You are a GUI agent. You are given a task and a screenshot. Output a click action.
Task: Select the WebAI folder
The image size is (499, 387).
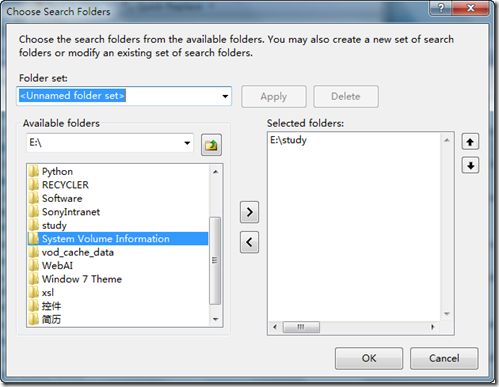(118, 266)
